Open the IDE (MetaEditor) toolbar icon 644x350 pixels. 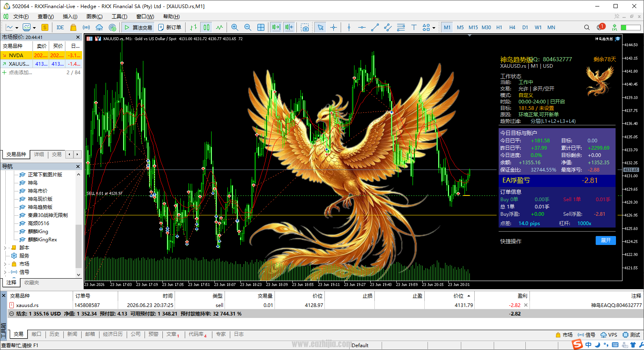point(60,28)
